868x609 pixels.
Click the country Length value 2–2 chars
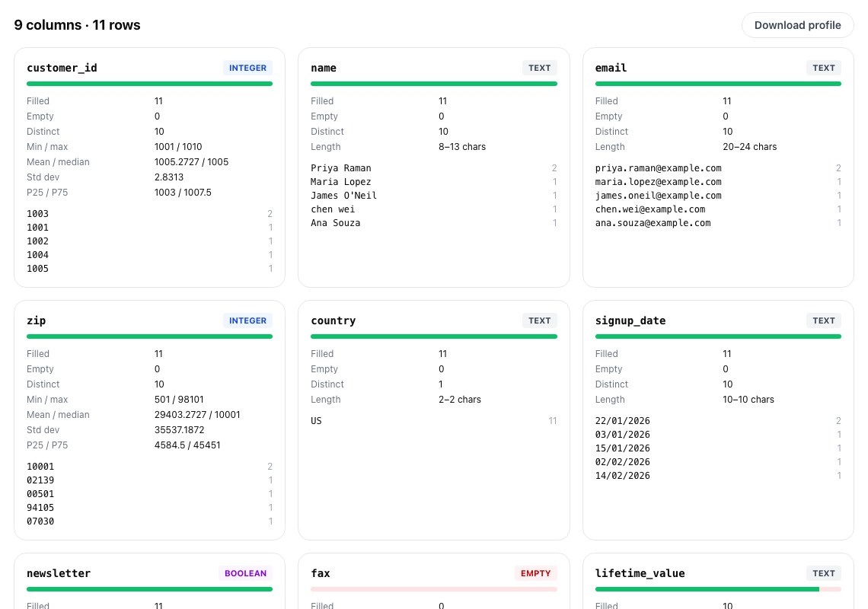coord(460,400)
